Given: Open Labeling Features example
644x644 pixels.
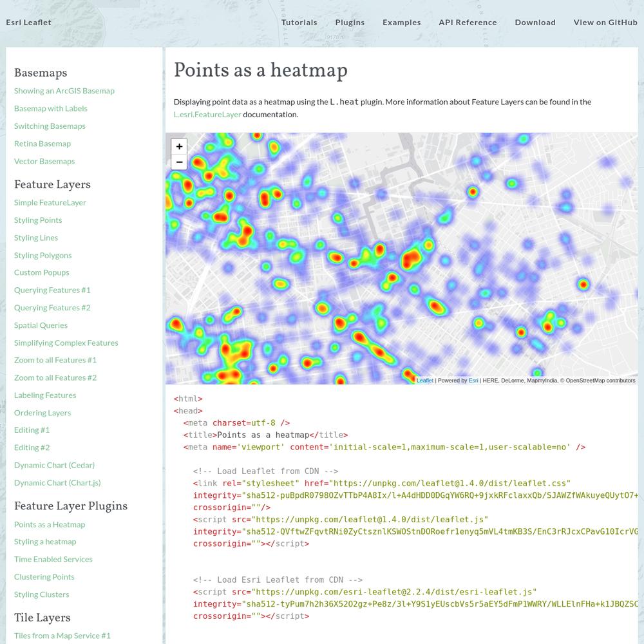Looking at the screenshot, I should tap(45, 395).
